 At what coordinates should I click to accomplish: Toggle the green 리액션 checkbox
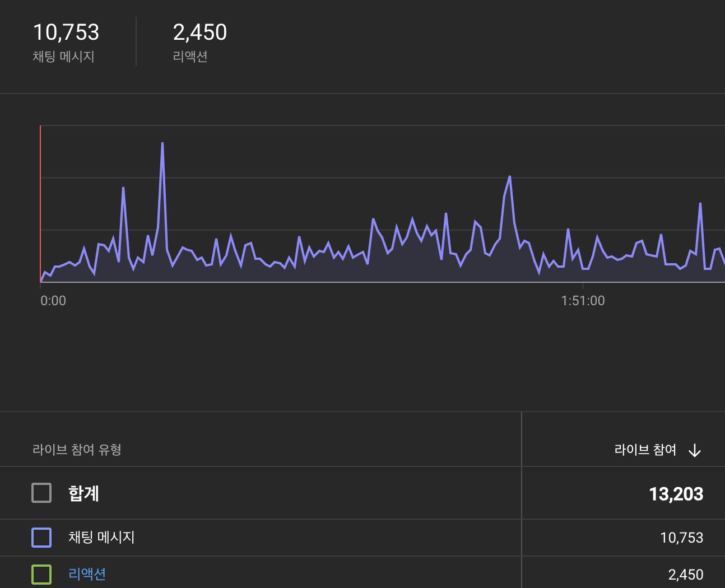pos(41,575)
